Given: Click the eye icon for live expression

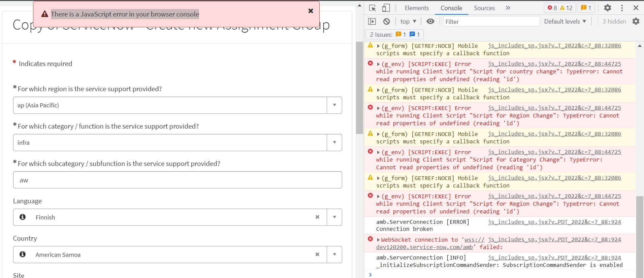Looking at the screenshot, I should tap(430, 22).
